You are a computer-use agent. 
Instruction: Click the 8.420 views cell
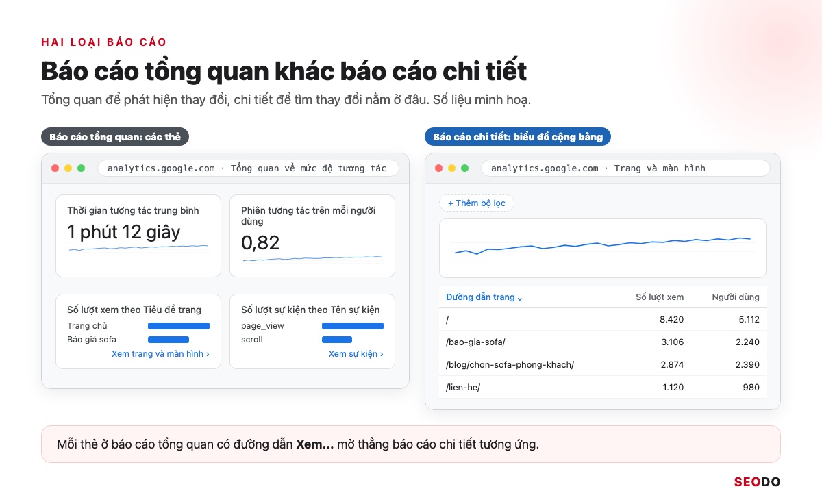click(672, 319)
